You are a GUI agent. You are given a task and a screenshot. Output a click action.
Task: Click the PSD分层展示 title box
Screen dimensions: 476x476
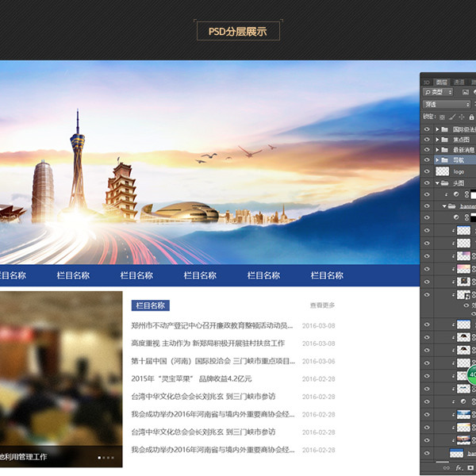tap(238, 31)
